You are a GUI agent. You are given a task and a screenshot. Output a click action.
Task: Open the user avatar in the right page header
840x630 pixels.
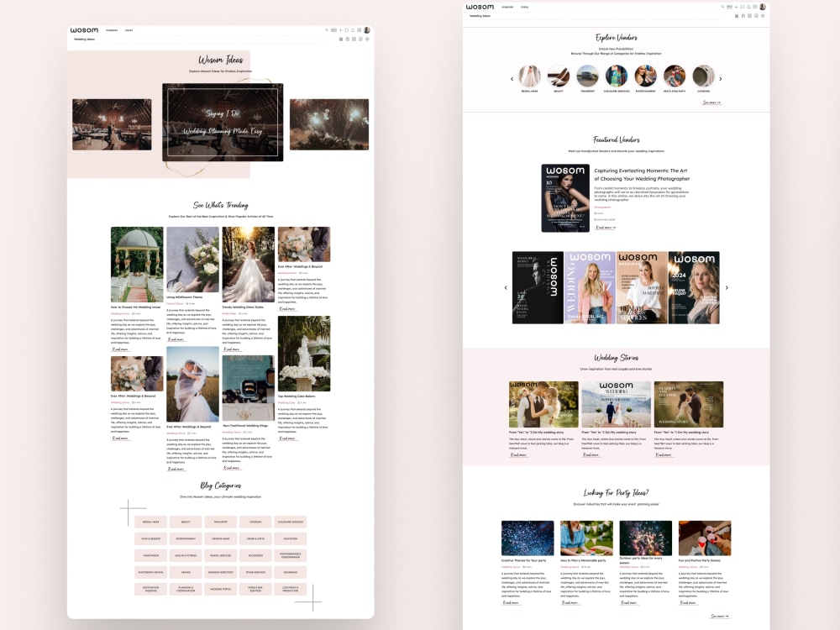(763, 7)
